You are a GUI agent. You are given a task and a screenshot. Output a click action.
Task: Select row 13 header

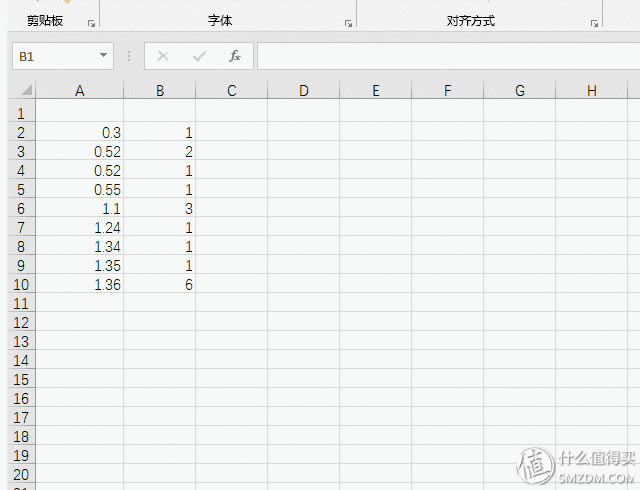(x=22, y=341)
